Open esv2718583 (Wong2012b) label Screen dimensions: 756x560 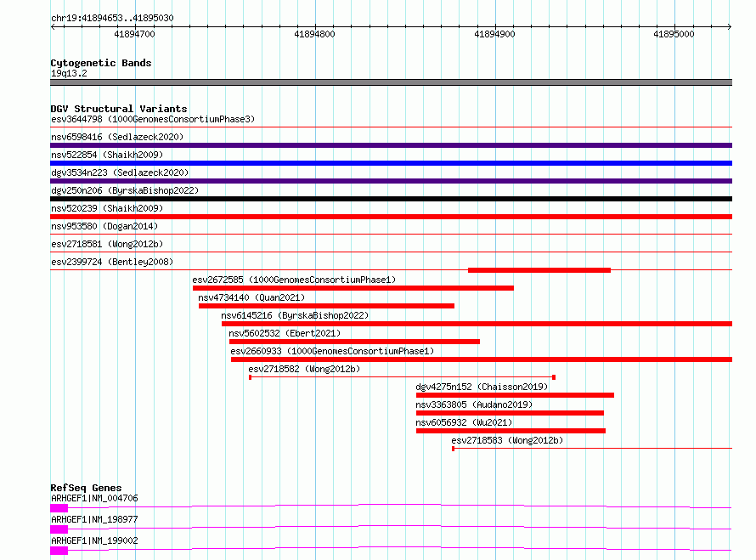pyautogui.click(x=507, y=440)
